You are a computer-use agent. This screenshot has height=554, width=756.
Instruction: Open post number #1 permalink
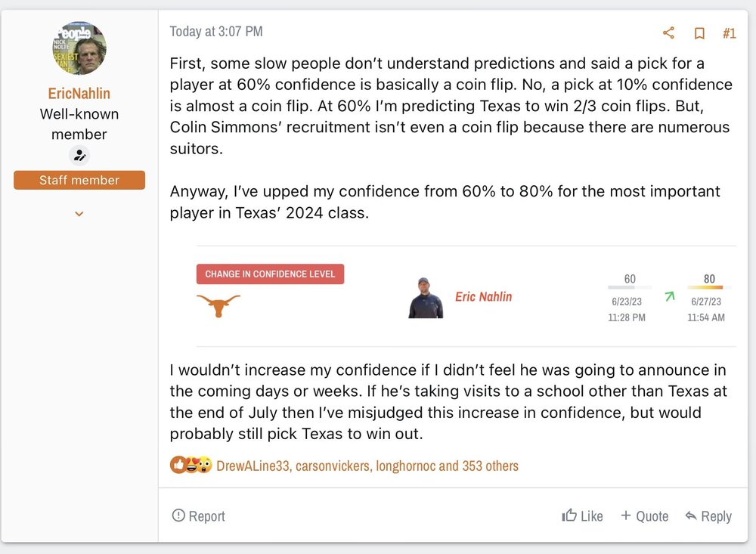pyautogui.click(x=729, y=33)
